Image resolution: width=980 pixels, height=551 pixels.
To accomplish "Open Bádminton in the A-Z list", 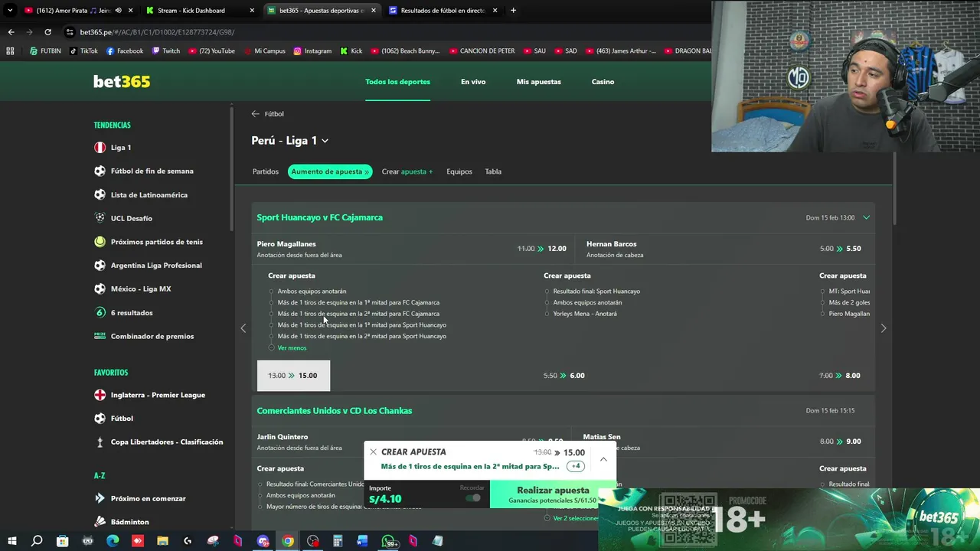I will click(129, 522).
